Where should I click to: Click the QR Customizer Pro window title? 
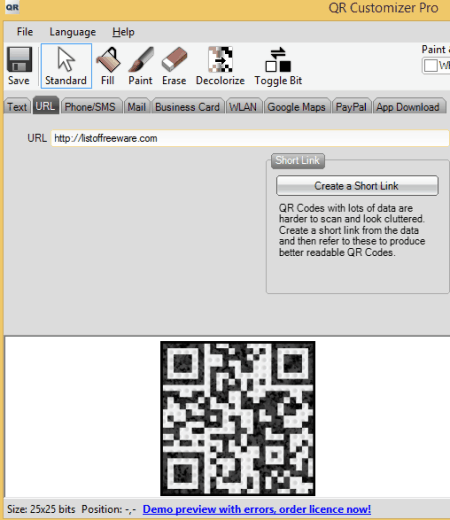click(x=383, y=8)
